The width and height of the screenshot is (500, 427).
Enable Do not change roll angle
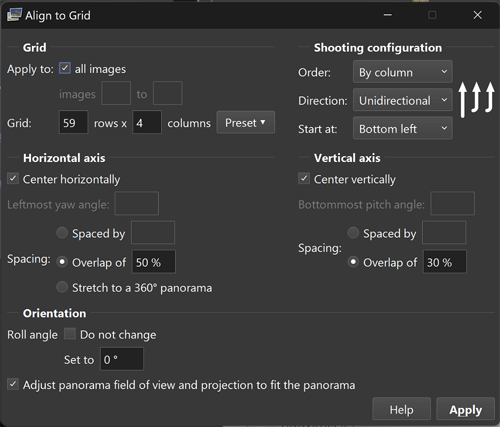pos(70,334)
